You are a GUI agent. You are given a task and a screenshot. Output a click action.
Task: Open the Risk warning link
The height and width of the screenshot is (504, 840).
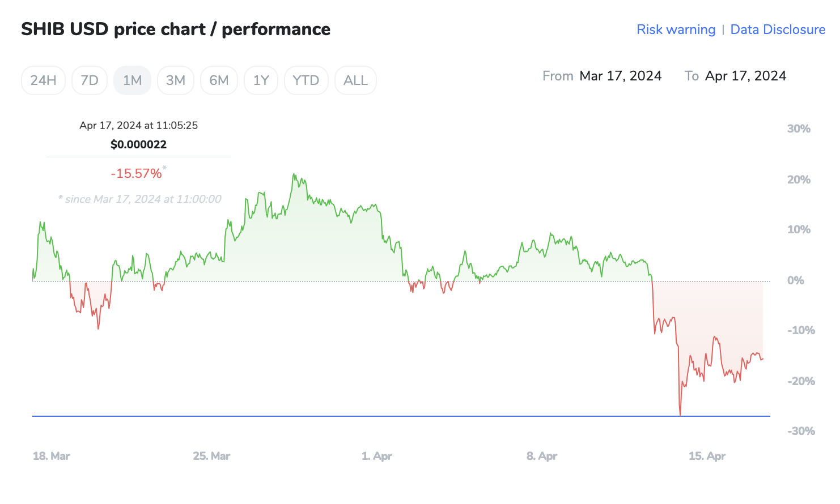coord(676,29)
